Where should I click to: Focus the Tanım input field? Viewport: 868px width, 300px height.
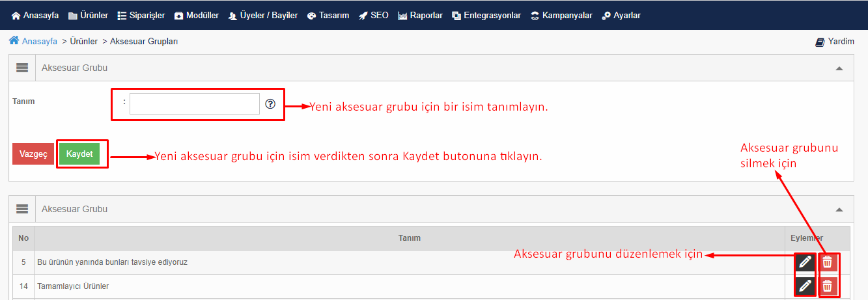(x=195, y=104)
